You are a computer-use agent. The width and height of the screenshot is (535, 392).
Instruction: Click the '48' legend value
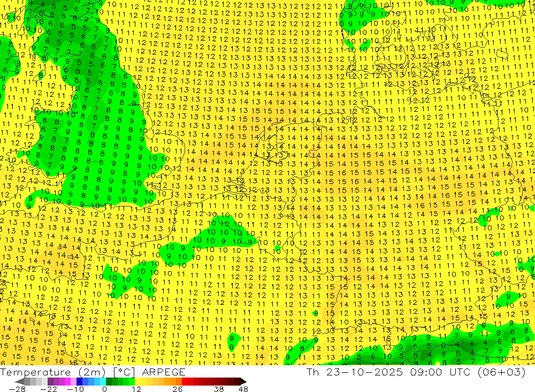click(x=243, y=389)
